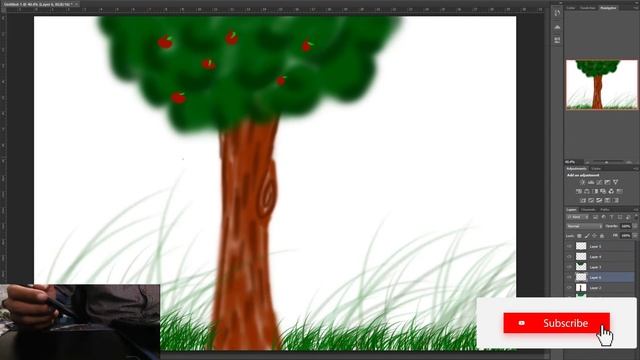Hide Layer 4 using its eye icon
The image size is (640, 360).
click(x=569, y=256)
